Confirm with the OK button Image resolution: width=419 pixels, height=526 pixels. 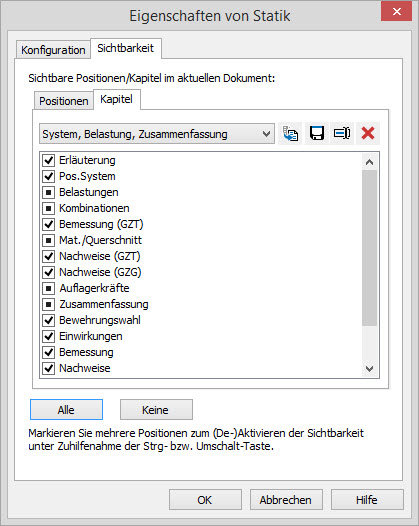point(205,500)
